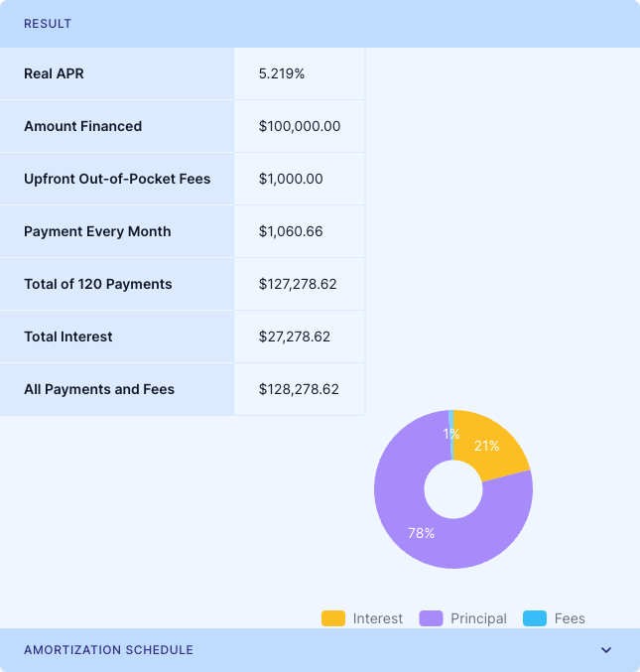Click the Real APR value 5.219%
The height and width of the screenshot is (672, 640).
pyautogui.click(x=281, y=73)
